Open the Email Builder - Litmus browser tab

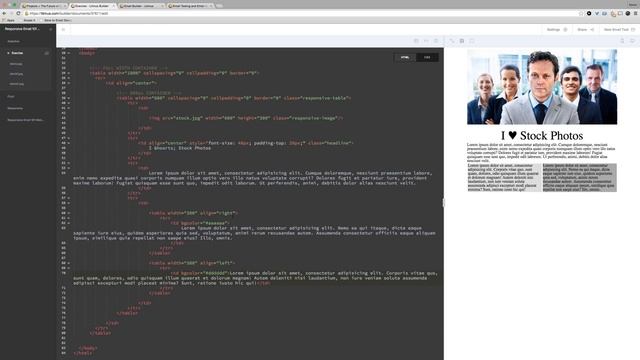pyautogui.click(x=142, y=6)
